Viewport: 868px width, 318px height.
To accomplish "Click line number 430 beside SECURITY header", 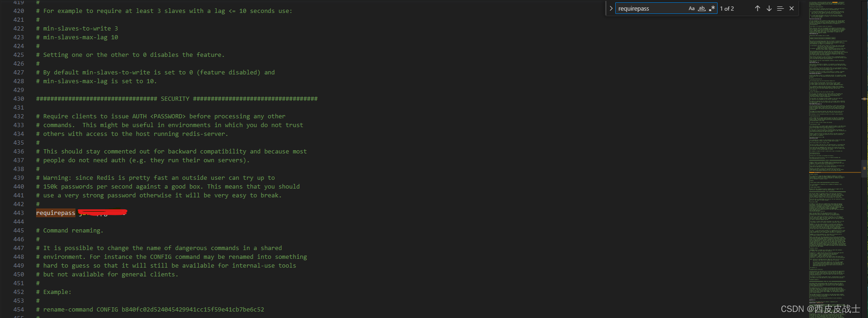I will tap(19, 98).
